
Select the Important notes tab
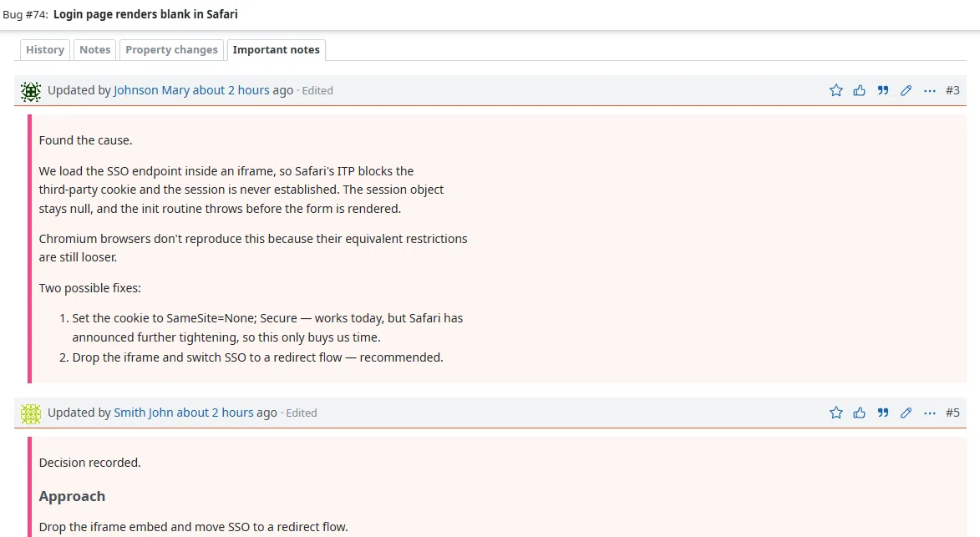[277, 50]
